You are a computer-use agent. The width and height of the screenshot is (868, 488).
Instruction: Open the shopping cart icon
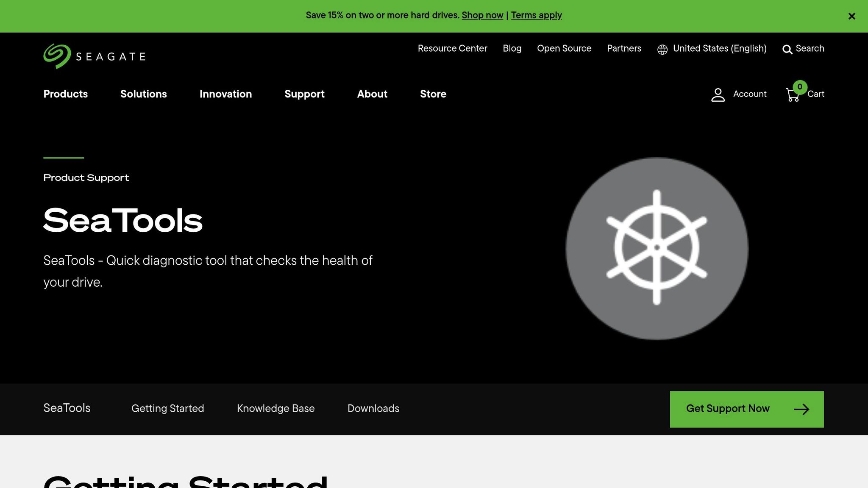[793, 95]
